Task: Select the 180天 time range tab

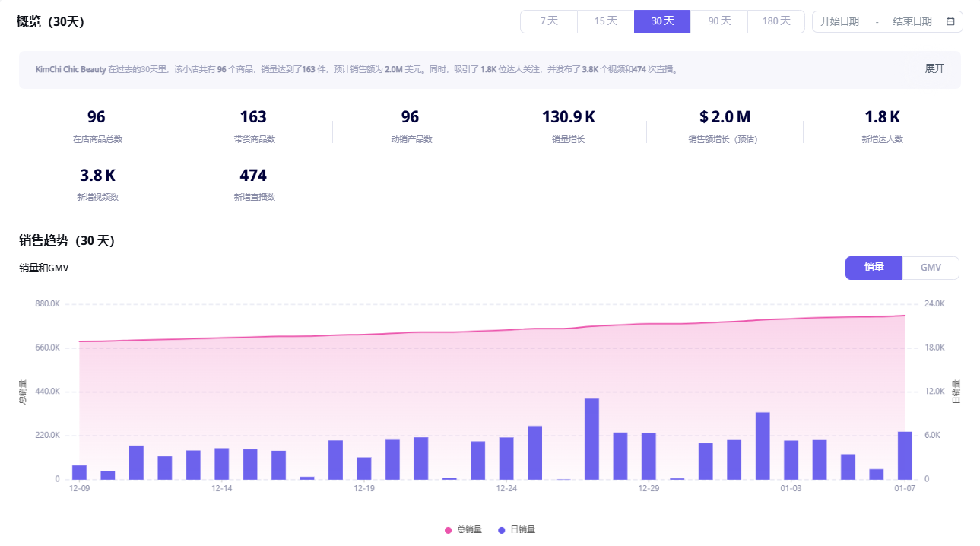Action: [776, 21]
